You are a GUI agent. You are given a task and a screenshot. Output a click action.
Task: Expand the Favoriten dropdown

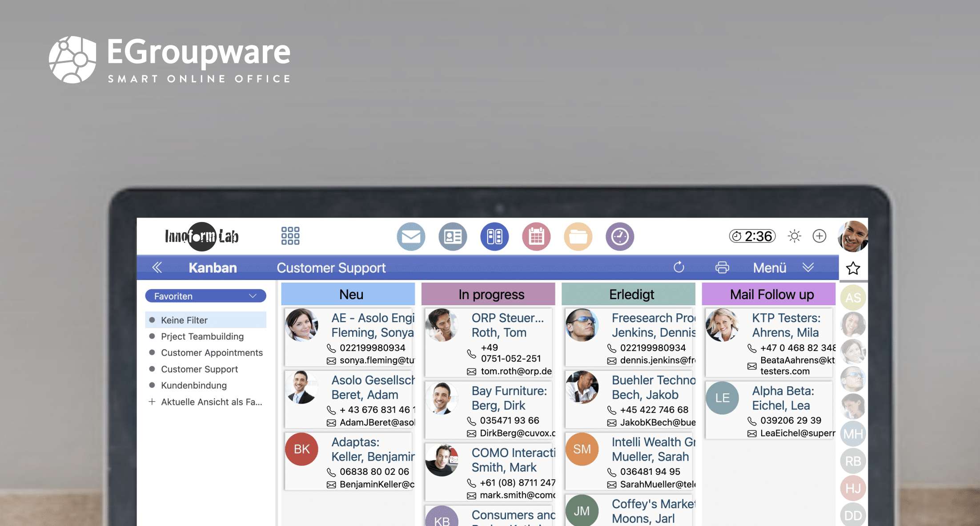(205, 296)
